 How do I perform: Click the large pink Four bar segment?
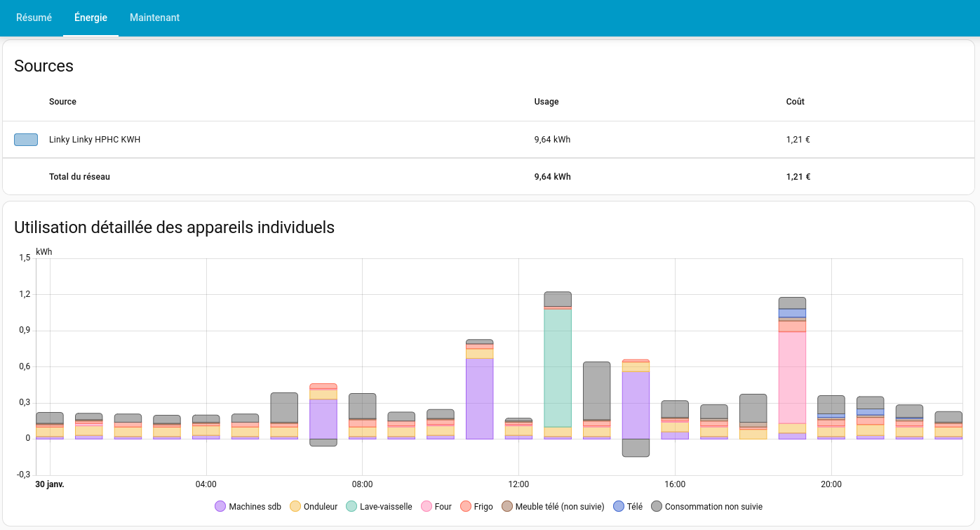click(792, 376)
